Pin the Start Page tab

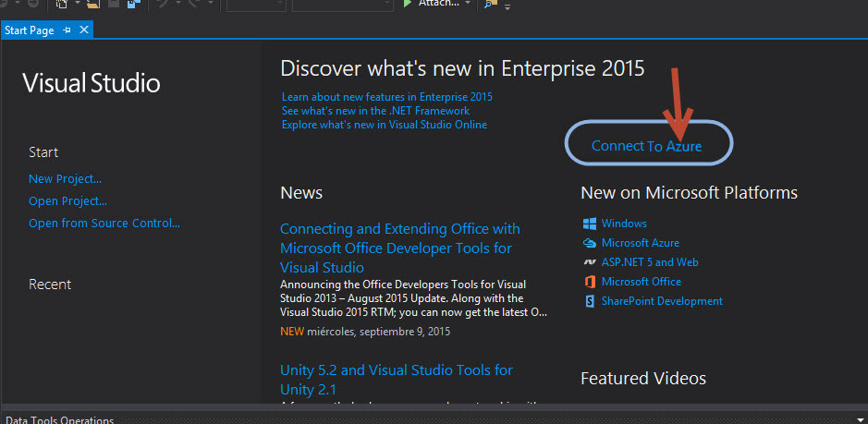pos(67,30)
